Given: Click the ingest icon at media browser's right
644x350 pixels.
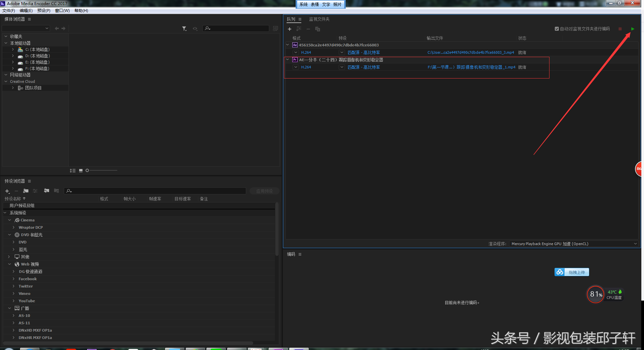Looking at the screenshot, I should [276, 28].
